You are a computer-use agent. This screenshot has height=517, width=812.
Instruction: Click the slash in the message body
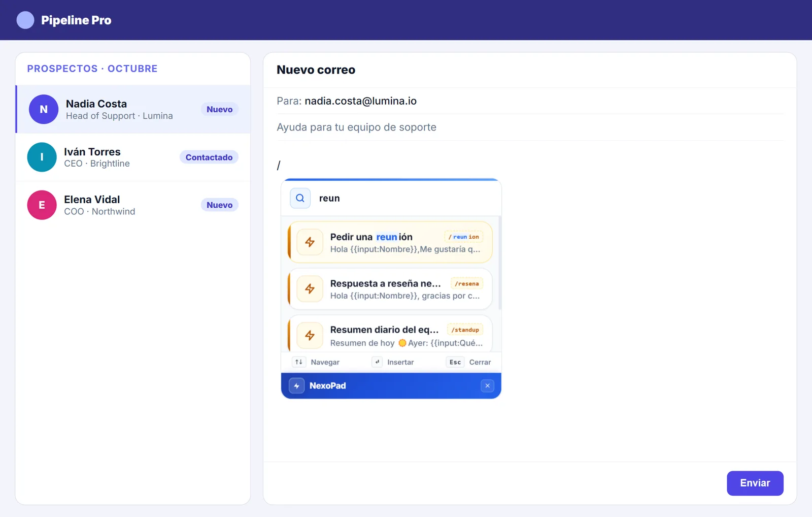tap(279, 165)
